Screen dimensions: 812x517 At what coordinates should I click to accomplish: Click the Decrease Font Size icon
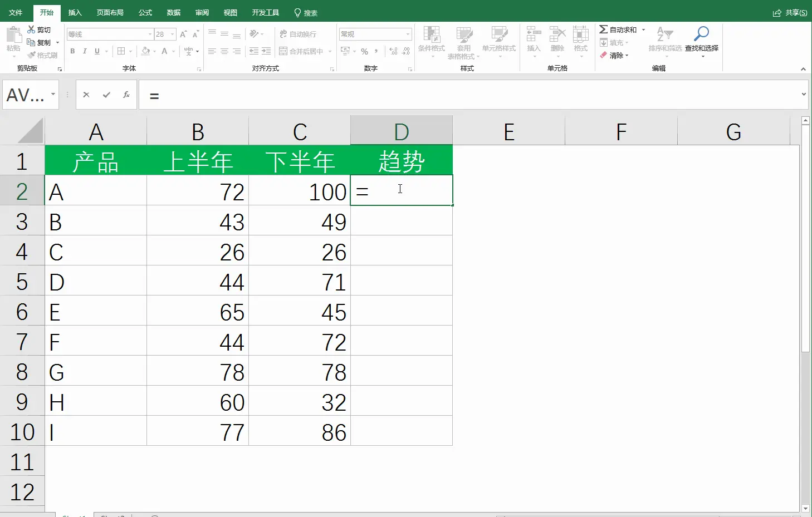(x=195, y=35)
